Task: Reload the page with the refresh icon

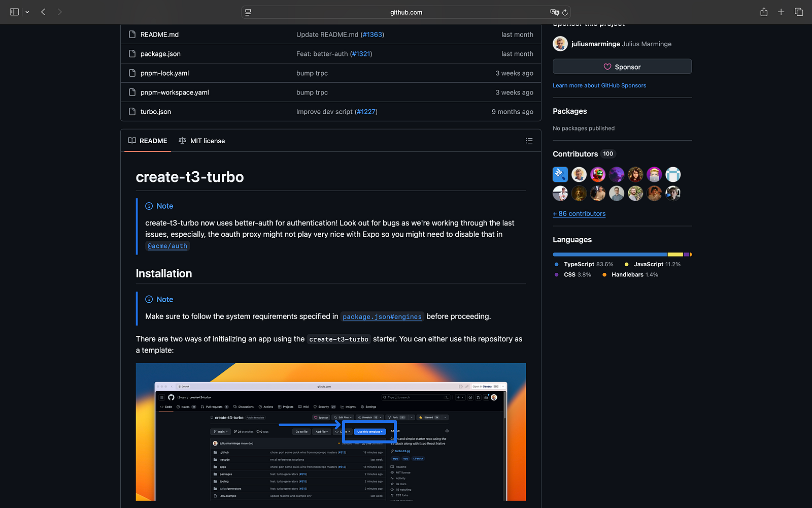Action: (x=566, y=12)
